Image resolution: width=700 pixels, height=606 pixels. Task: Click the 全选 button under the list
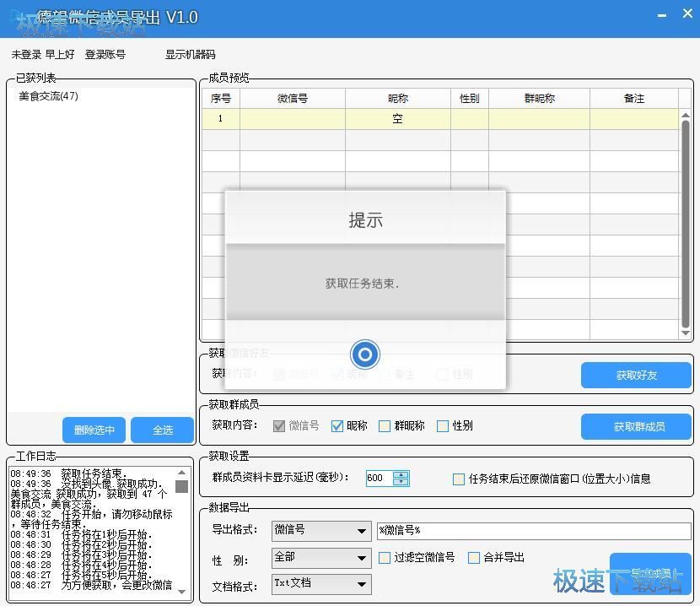(163, 430)
